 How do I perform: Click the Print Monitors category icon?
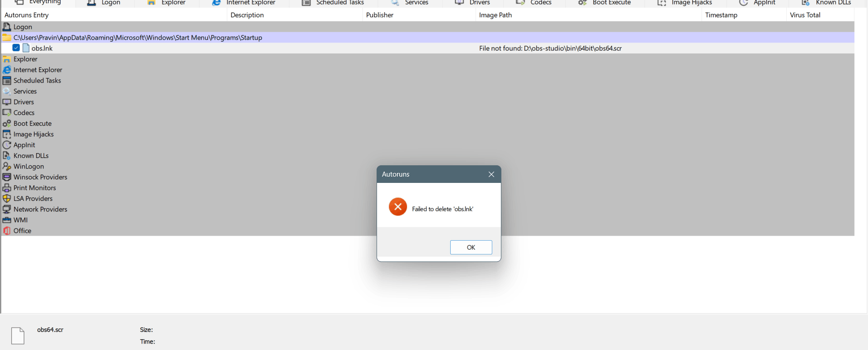click(x=7, y=188)
